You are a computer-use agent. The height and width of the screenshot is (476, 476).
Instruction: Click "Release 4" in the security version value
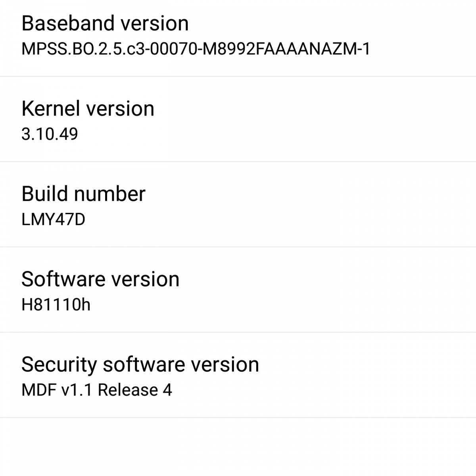click(135, 390)
